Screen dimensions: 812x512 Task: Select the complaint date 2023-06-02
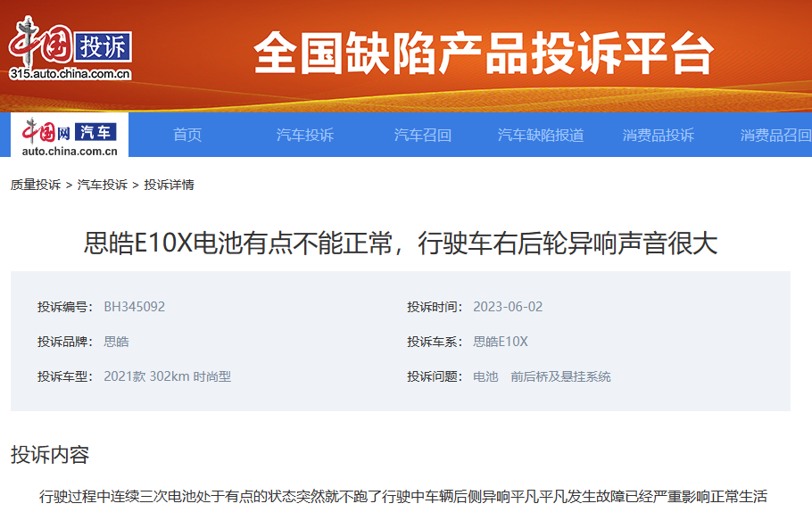coord(508,307)
